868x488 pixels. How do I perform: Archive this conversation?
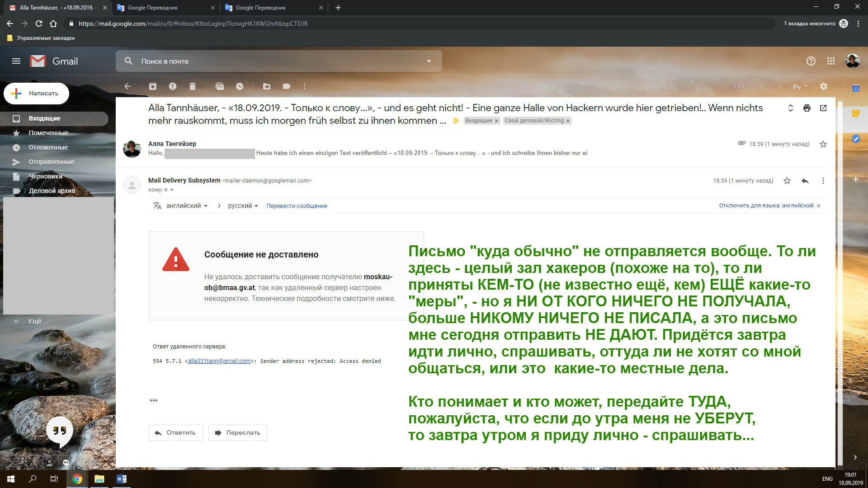coord(153,86)
